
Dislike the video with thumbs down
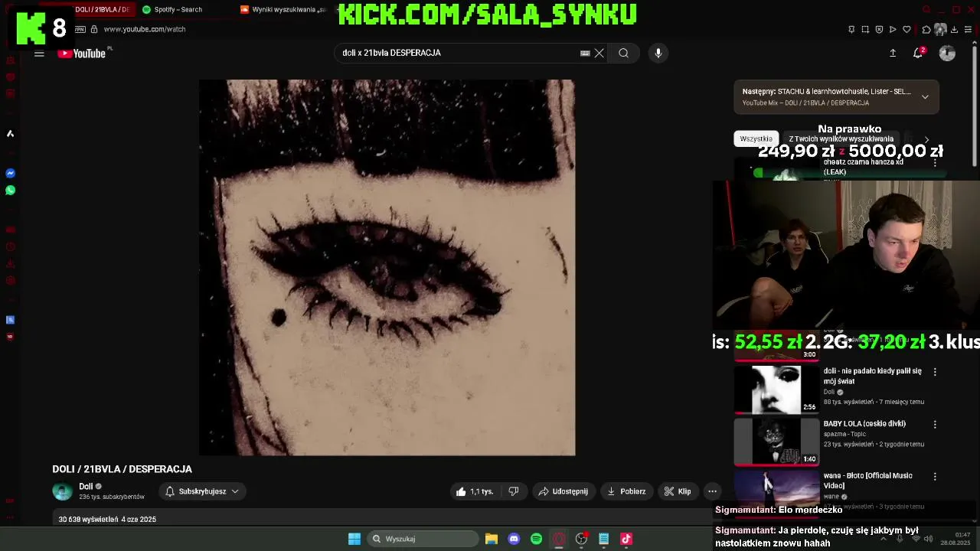click(x=514, y=491)
